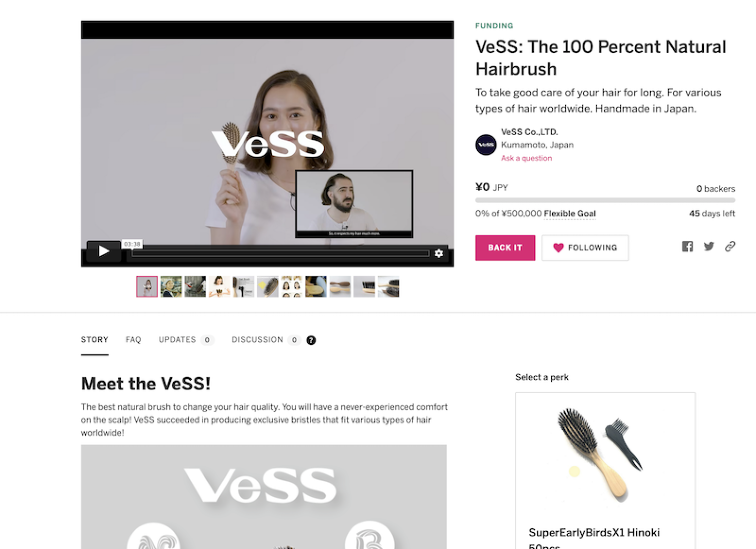Screen dimensions: 756x549
Task: Open the Ask a question link
Action: [526, 158]
